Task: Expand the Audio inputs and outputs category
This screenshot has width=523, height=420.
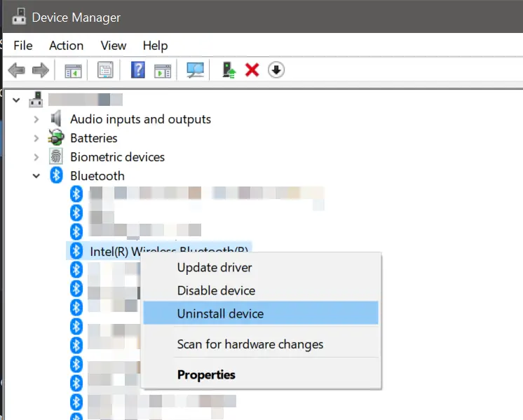Action: (36, 120)
